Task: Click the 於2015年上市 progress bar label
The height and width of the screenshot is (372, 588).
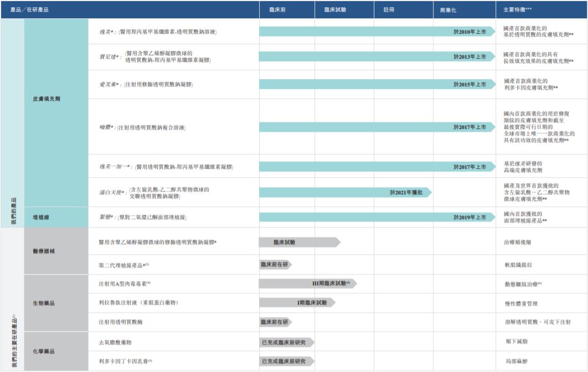Action: click(x=470, y=84)
